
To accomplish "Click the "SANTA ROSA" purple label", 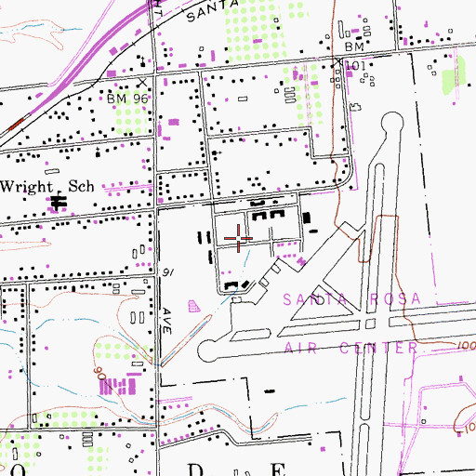I will pyautogui.click(x=352, y=299).
